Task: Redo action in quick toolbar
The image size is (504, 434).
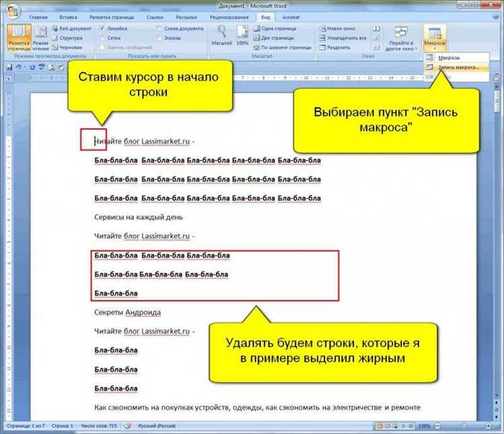Action: pyautogui.click(x=32, y=67)
